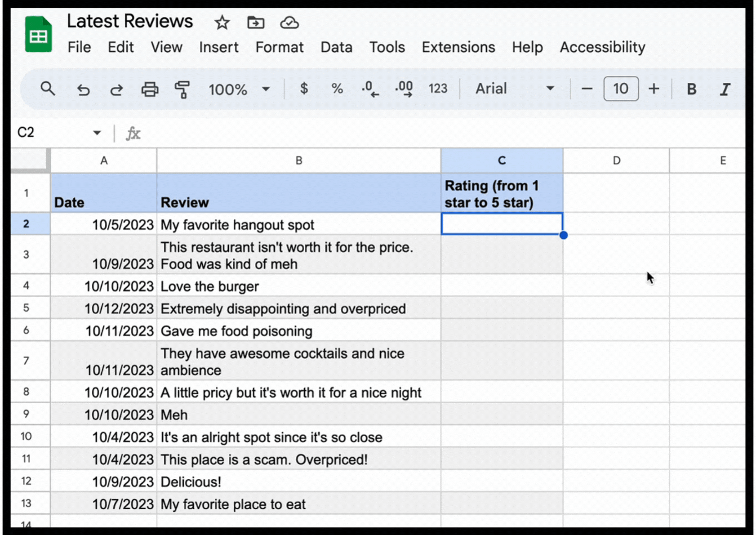Select the cell 'Delicious!'
This screenshot has height=535, width=756.
coord(299,481)
